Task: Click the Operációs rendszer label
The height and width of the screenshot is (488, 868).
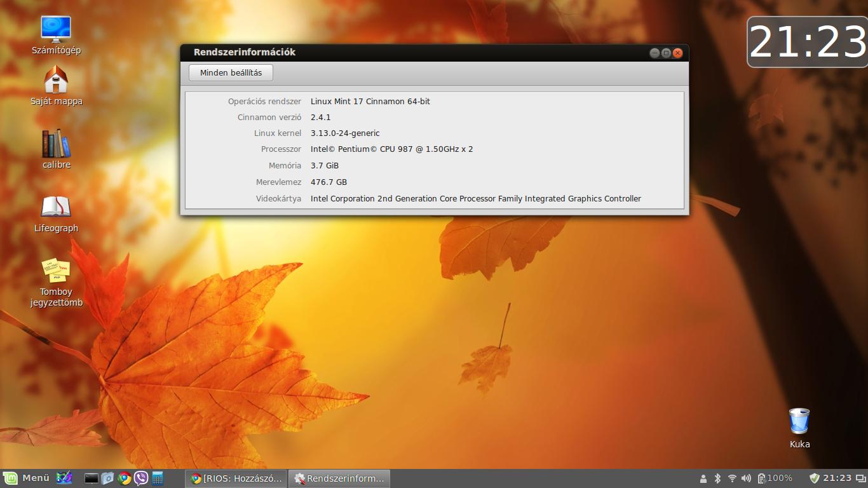Action: click(x=264, y=102)
